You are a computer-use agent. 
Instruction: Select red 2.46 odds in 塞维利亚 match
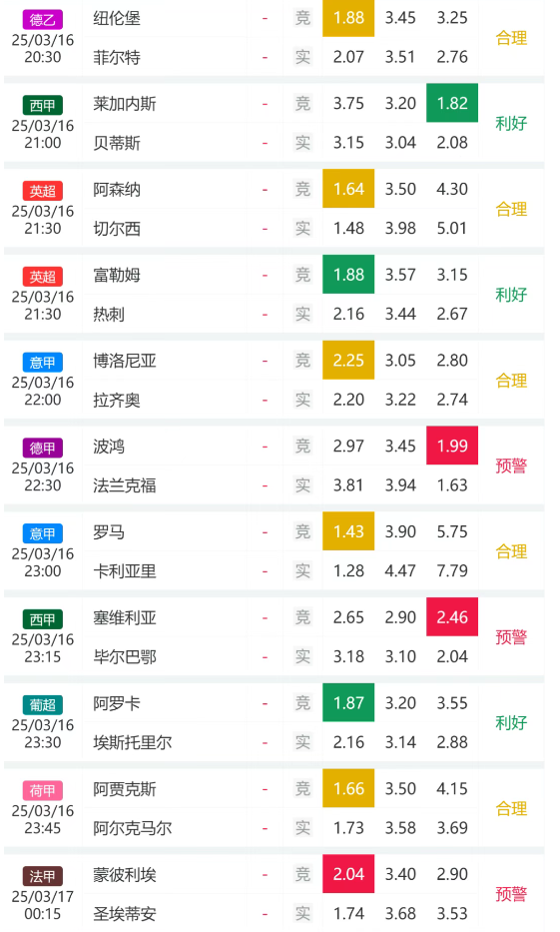452,617
